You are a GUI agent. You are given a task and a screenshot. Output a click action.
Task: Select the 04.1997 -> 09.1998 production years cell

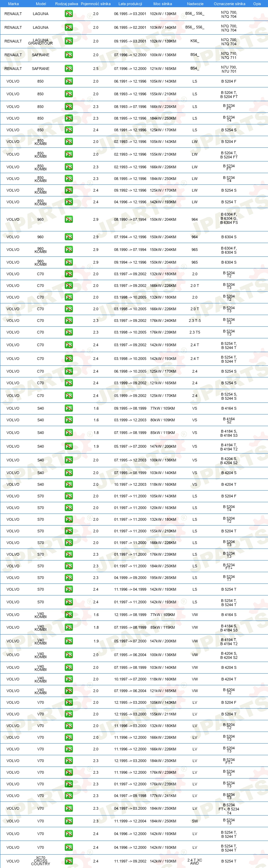(130, 796)
